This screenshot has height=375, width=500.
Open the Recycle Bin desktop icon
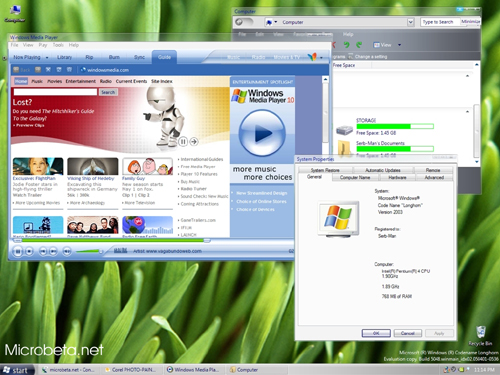pyautogui.click(x=480, y=336)
